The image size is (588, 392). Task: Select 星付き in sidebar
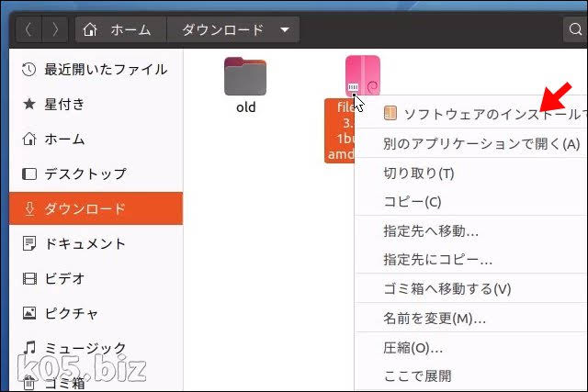[x=96, y=104]
